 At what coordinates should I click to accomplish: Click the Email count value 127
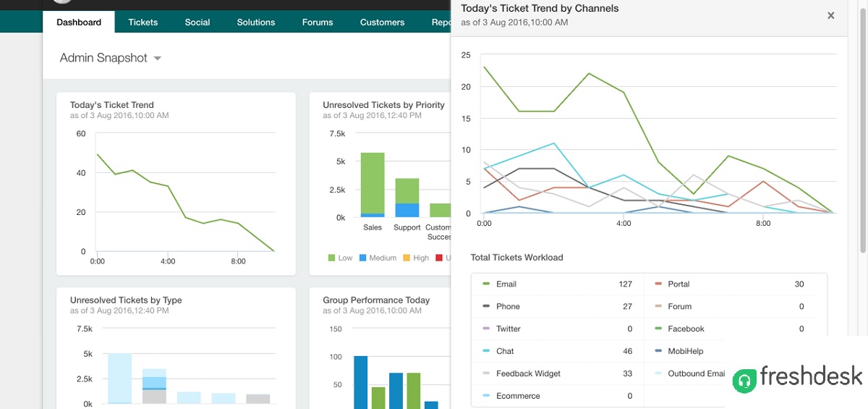click(626, 284)
